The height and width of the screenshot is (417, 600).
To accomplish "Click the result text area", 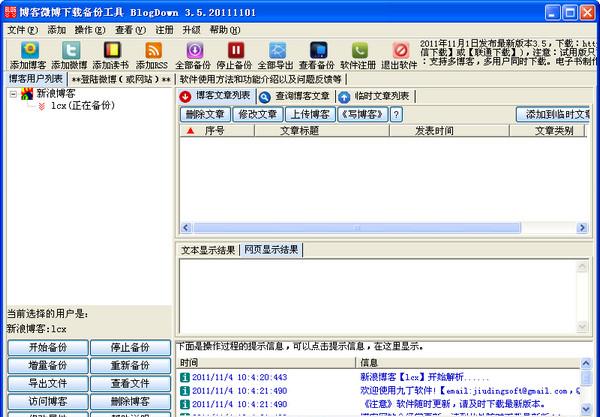I will (x=378, y=296).
